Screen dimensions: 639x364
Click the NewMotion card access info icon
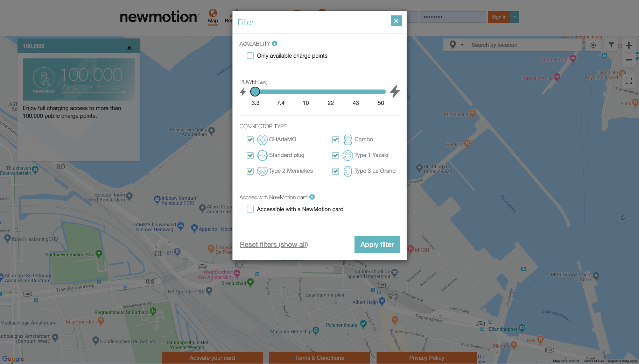click(312, 197)
